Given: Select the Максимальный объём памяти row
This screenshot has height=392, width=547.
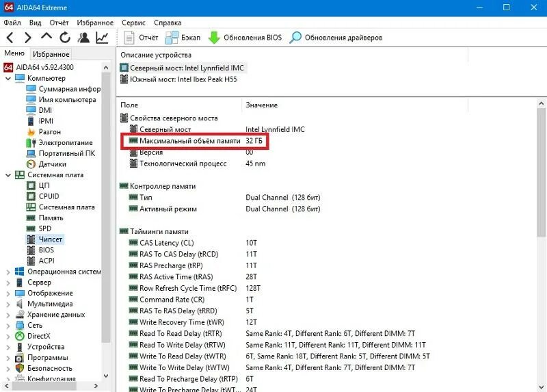Looking at the screenshot, I should click(196, 141).
